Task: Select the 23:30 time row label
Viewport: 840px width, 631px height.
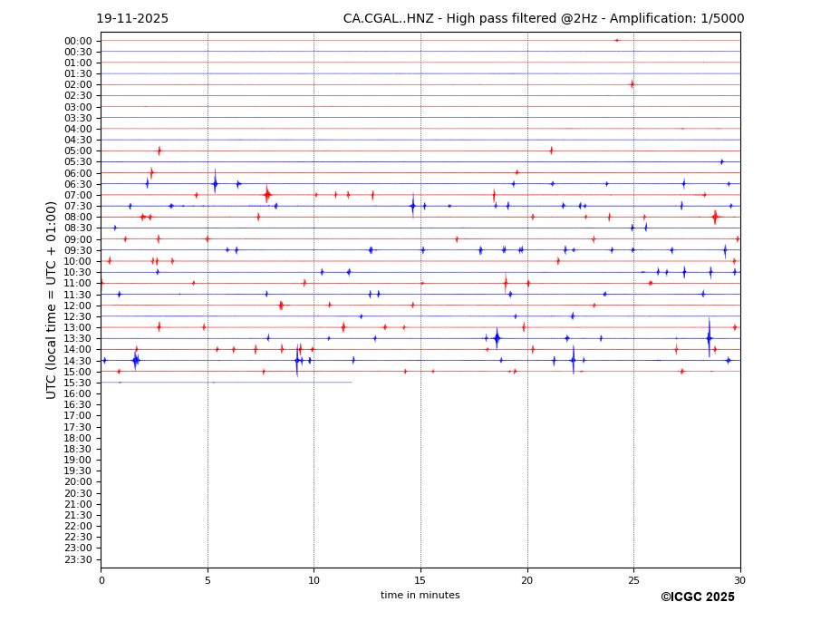Action: tap(78, 559)
